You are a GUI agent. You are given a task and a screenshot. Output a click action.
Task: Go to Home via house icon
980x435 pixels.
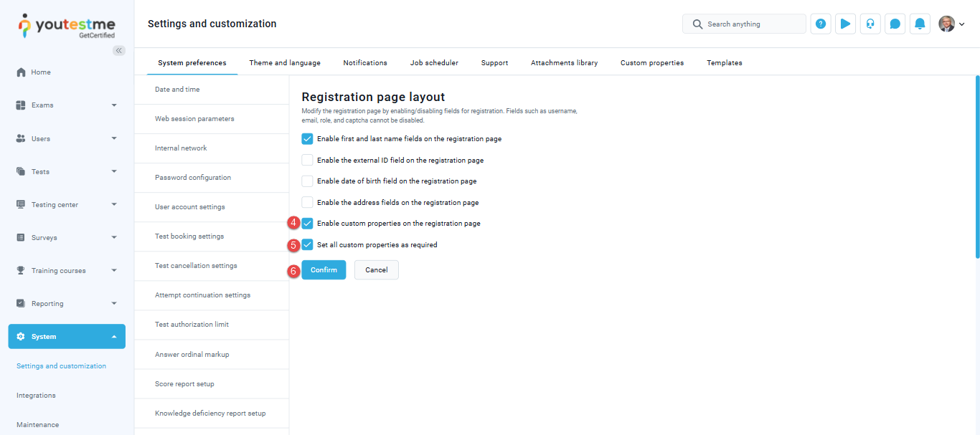(21, 72)
